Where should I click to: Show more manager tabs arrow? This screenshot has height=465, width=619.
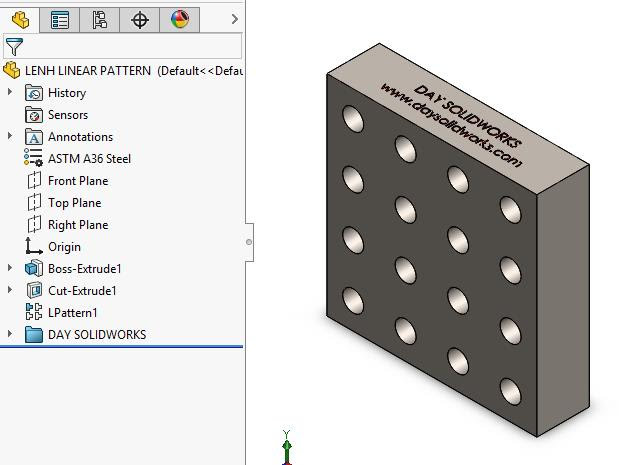(x=234, y=19)
